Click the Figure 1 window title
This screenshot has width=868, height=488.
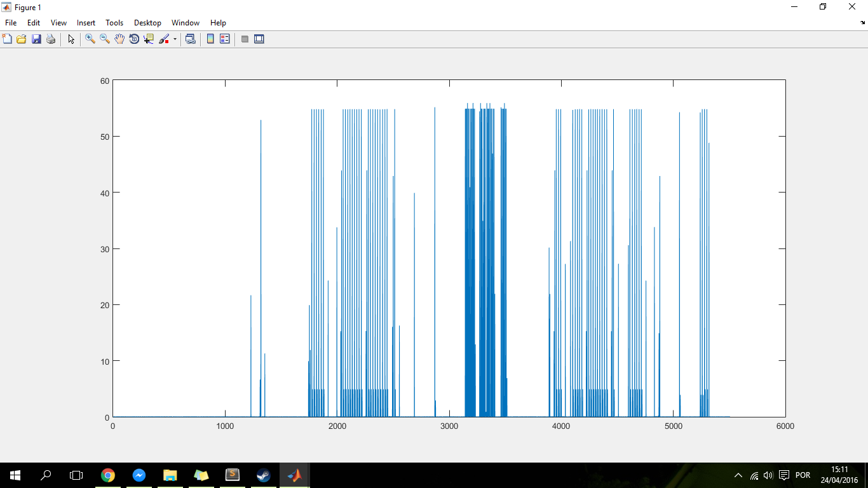[27, 7]
